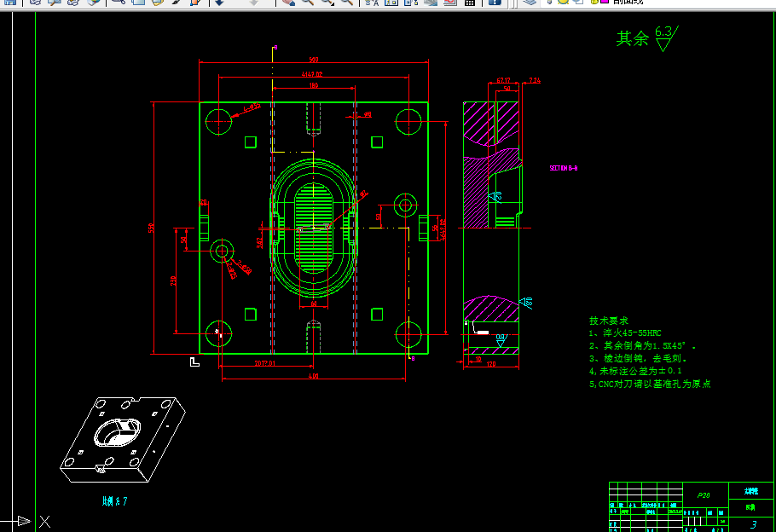Select the cyan scale label under isometric view
Image resolution: width=776 pixels, height=532 pixels.
(x=114, y=501)
